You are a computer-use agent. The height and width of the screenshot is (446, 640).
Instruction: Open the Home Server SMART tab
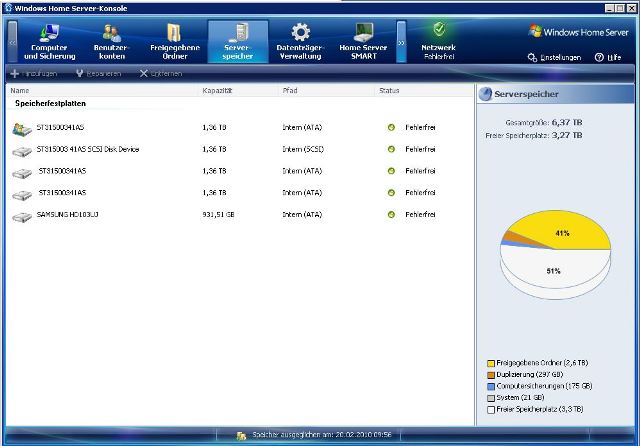(x=363, y=42)
